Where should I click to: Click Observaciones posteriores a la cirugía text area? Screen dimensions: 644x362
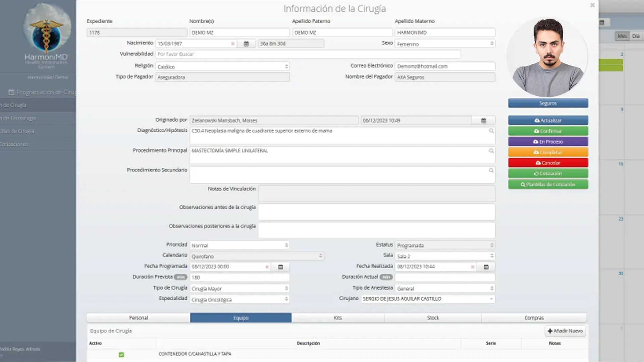coord(377,230)
